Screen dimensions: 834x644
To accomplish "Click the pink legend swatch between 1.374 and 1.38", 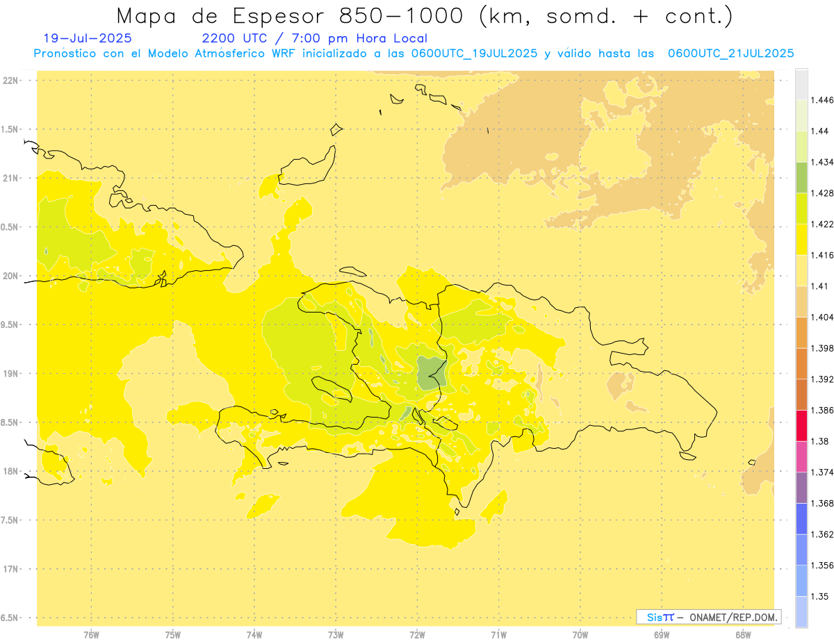I will pyautogui.click(x=801, y=456).
